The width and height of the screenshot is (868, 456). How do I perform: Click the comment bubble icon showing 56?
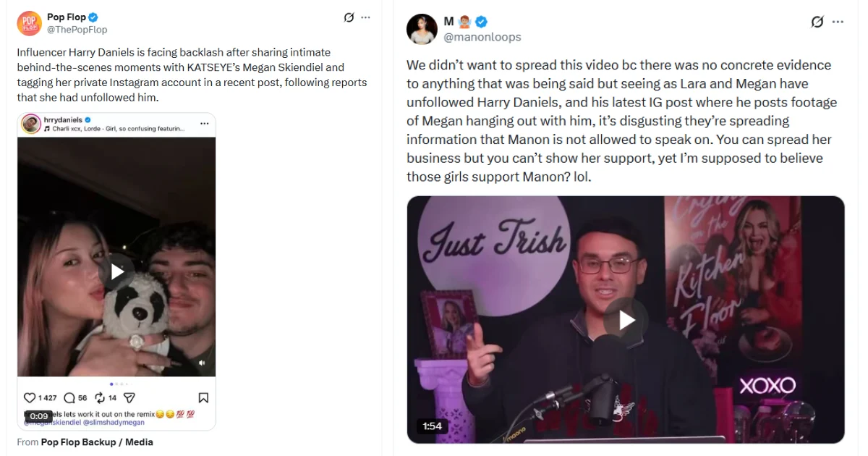pos(69,397)
